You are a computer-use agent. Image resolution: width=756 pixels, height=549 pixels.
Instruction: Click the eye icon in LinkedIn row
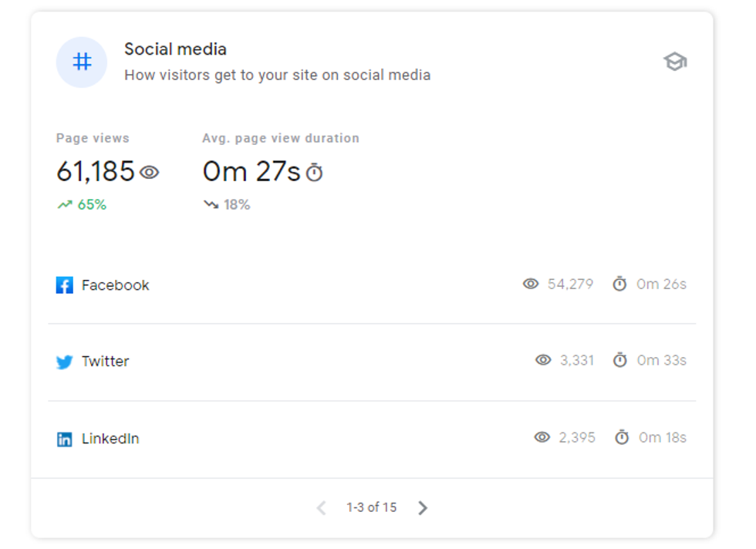tap(542, 437)
